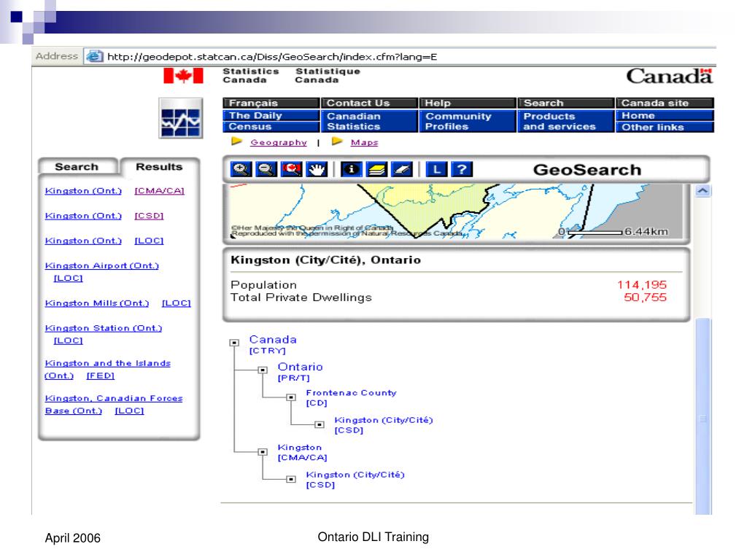The height and width of the screenshot is (560, 747).
Task: Follow the Maps breadcrumb link
Action: [365, 142]
